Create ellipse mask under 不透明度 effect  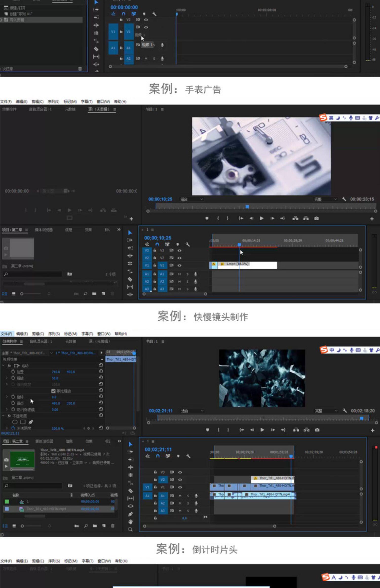point(15,422)
